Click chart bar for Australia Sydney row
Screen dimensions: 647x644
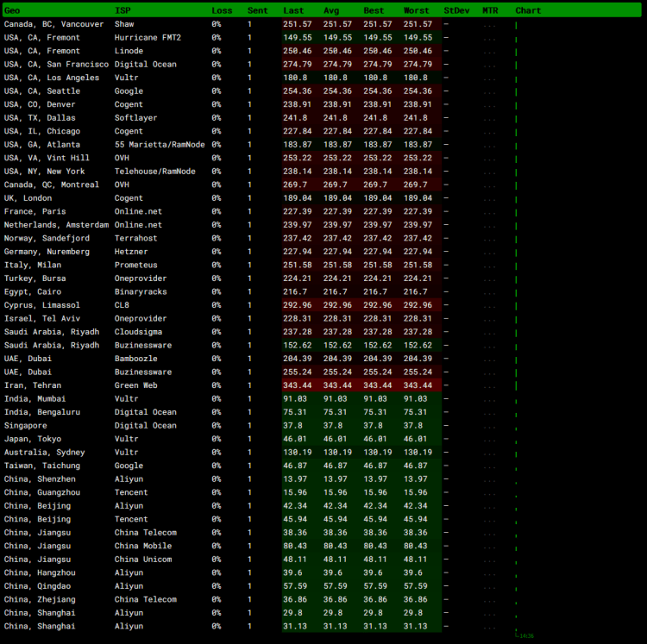click(517, 453)
